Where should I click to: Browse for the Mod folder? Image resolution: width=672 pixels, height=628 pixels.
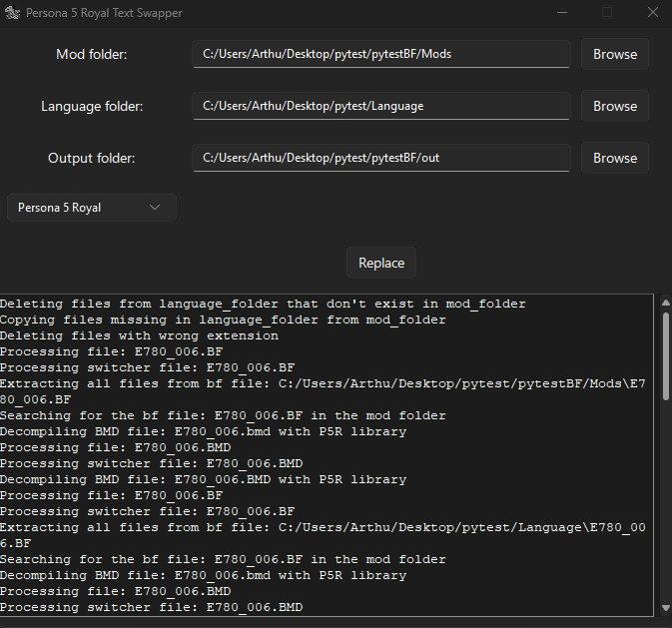click(614, 54)
